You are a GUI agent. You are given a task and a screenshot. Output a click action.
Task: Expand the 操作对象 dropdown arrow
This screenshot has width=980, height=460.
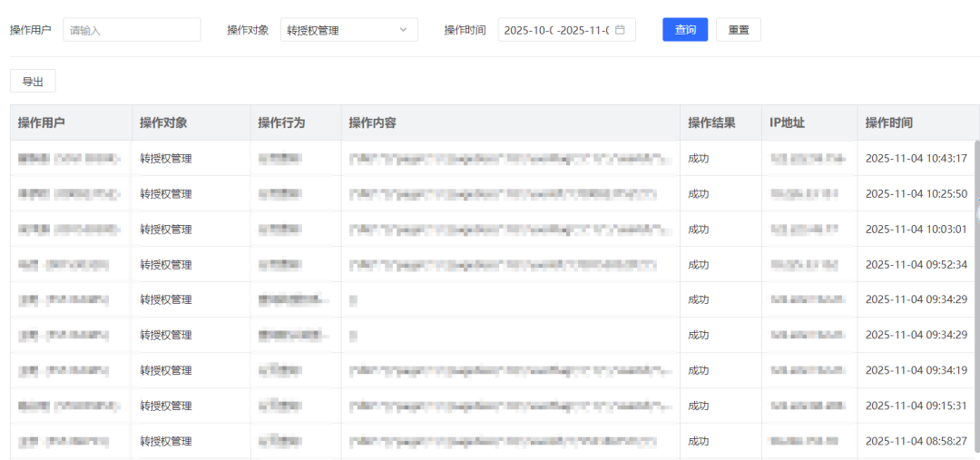click(x=403, y=29)
